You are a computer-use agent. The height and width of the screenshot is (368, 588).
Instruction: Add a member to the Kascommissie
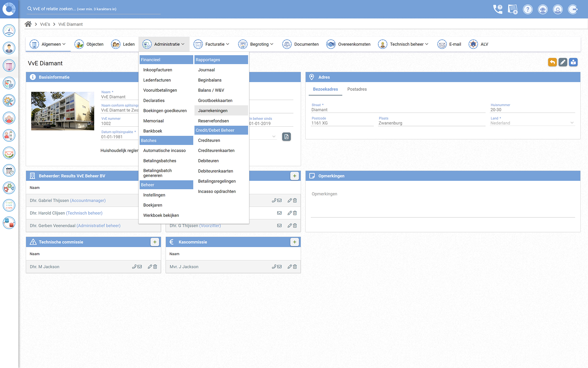pos(294,242)
